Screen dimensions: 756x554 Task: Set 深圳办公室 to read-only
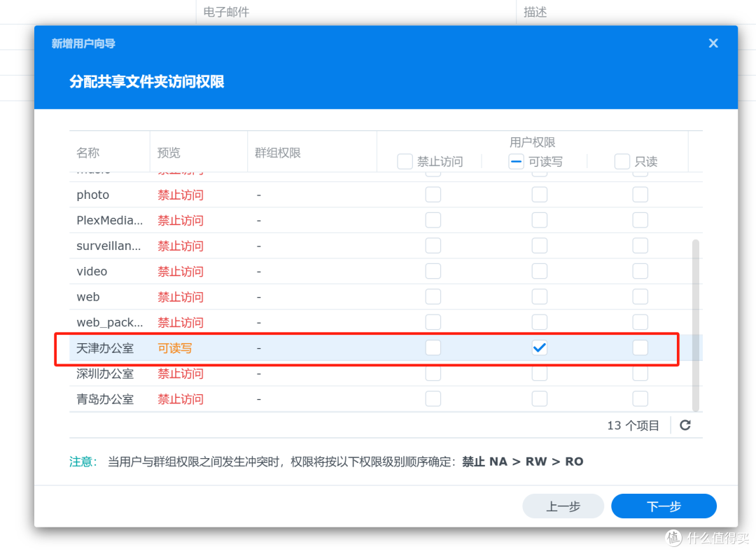[x=640, y=373]
